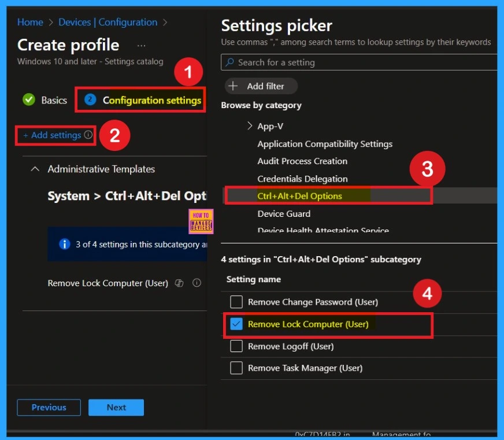Click the search magnifier icon
Screen dimensions: 504x440
(x=229, y=62)
